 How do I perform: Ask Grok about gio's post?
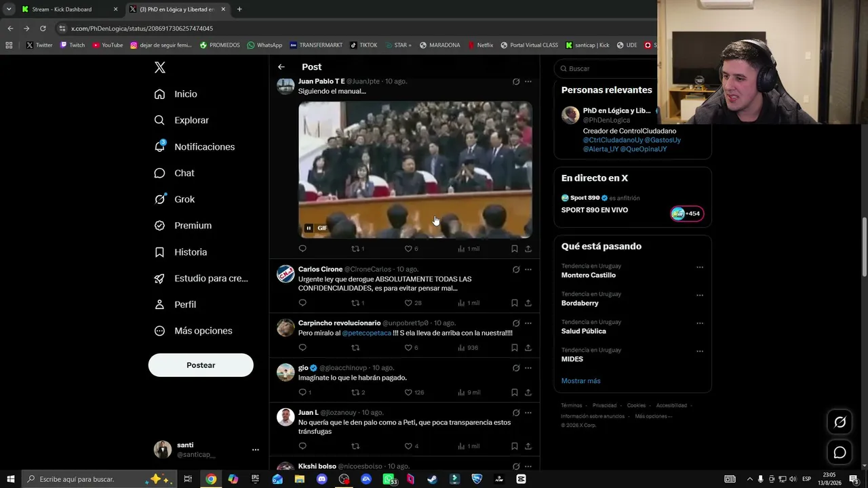[x=516, y=368]
